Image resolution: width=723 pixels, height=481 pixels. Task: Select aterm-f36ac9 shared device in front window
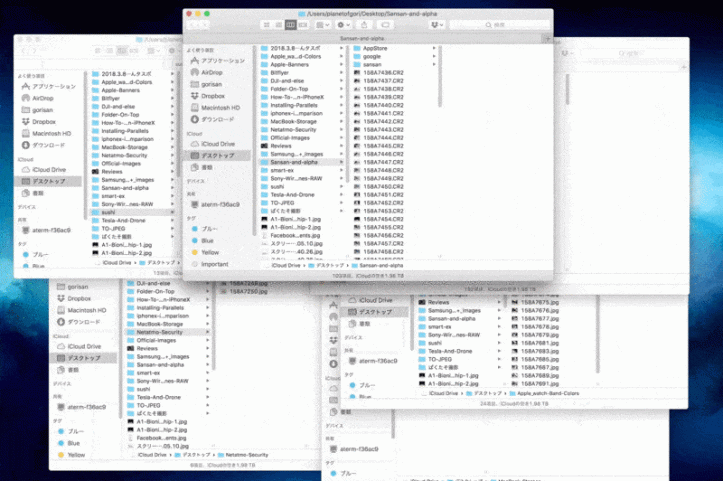point(215,204)
